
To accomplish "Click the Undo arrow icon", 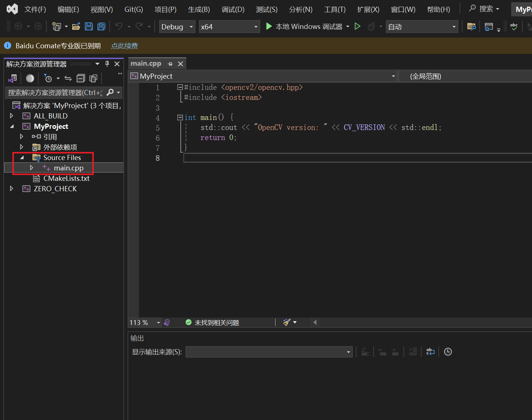I will pyautogui.click(x=119, y=26).
